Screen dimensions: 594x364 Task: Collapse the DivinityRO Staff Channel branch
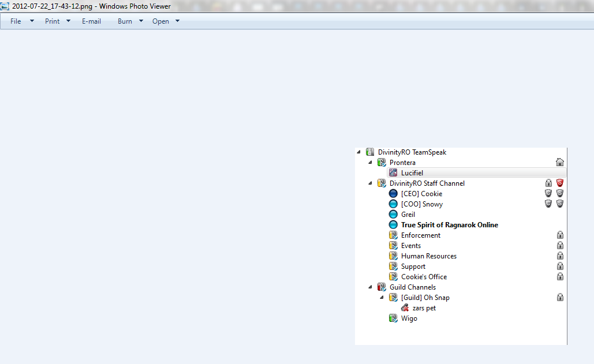[x=371, y=183]
